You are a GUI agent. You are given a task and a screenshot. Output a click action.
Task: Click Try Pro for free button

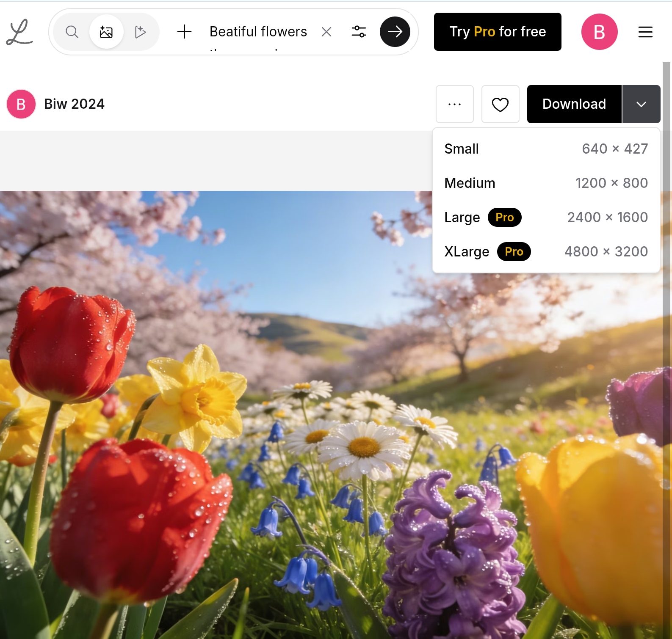[497, 32]
